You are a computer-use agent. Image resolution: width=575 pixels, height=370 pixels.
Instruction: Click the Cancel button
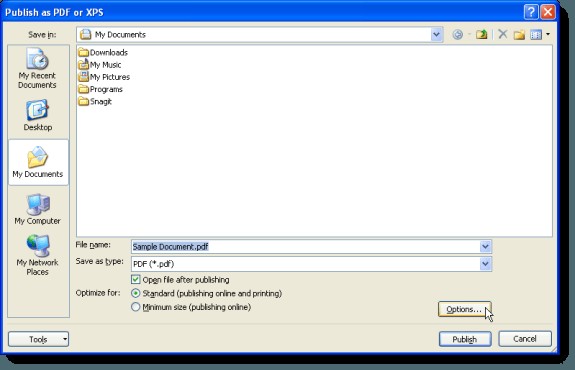(x=525, y=339)
